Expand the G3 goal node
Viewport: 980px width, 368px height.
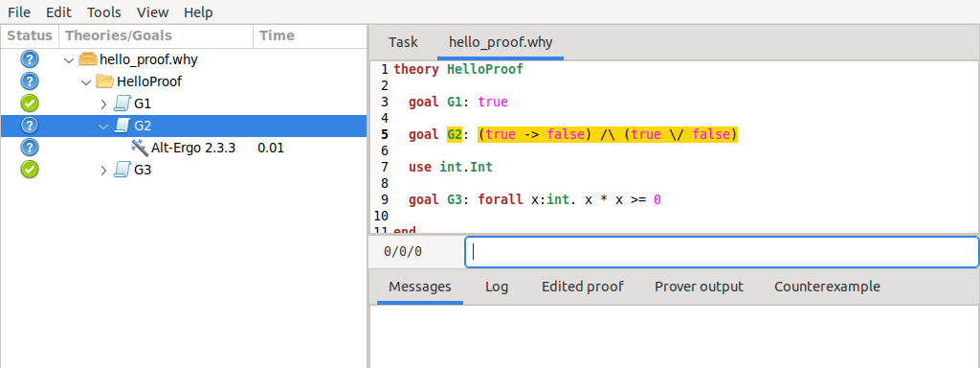pos(103,170)
